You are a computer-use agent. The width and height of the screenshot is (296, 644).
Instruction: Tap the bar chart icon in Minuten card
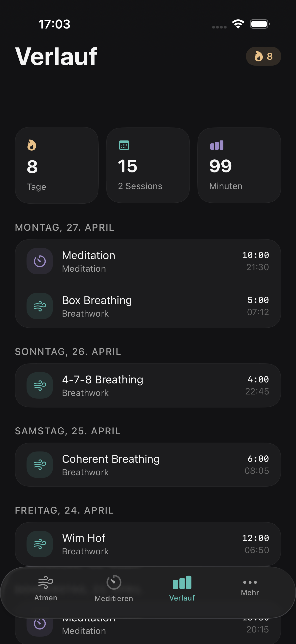[x=216, y=145]
